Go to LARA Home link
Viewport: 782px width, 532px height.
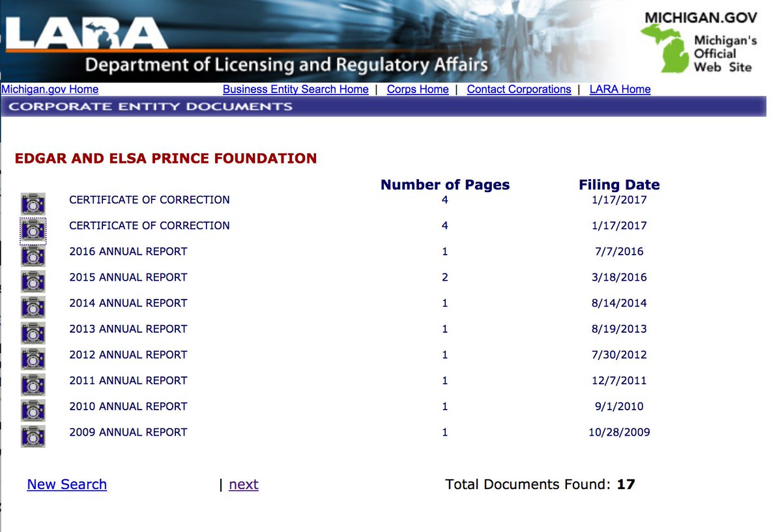620,89
